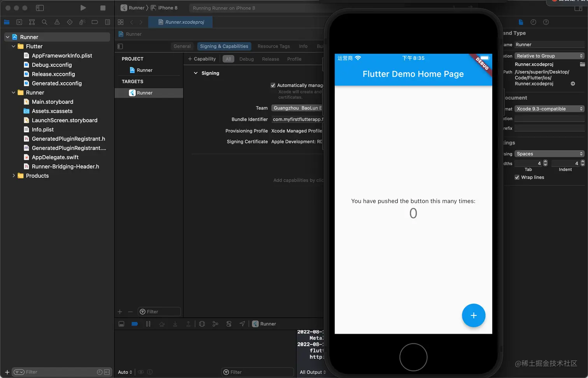The height and width of the screenshot is (378, 588).
Task: Toggle the project and targets list sidebar icon
Action: tap(120, 46)
